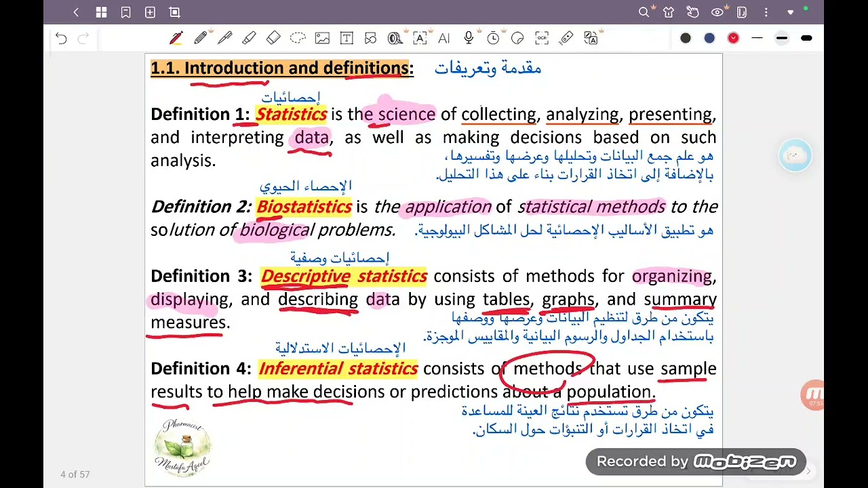Insert an image with picture tool
The image size is (868, 488).
click(x=322, y=38)
